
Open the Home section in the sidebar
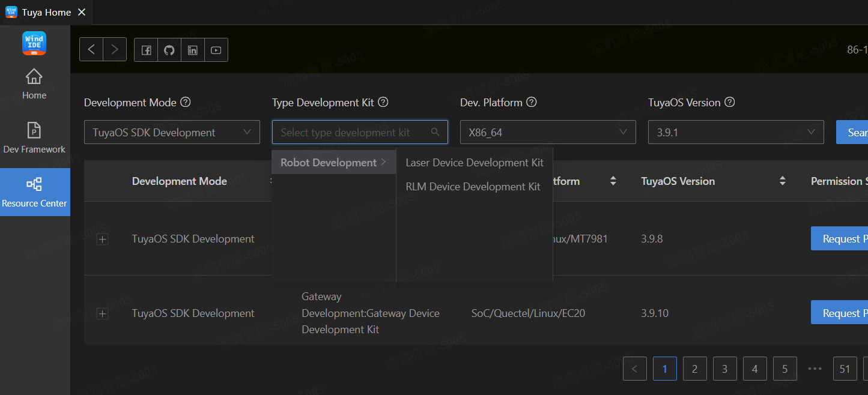pyautogui.click(x=34, y=83)
